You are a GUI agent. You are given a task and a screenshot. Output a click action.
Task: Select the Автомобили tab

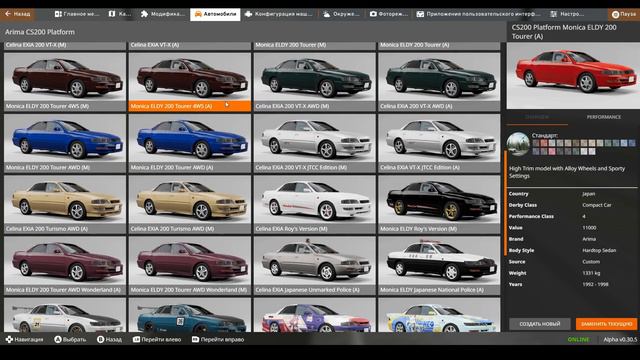pyautogui.click(x=215, y=14)
